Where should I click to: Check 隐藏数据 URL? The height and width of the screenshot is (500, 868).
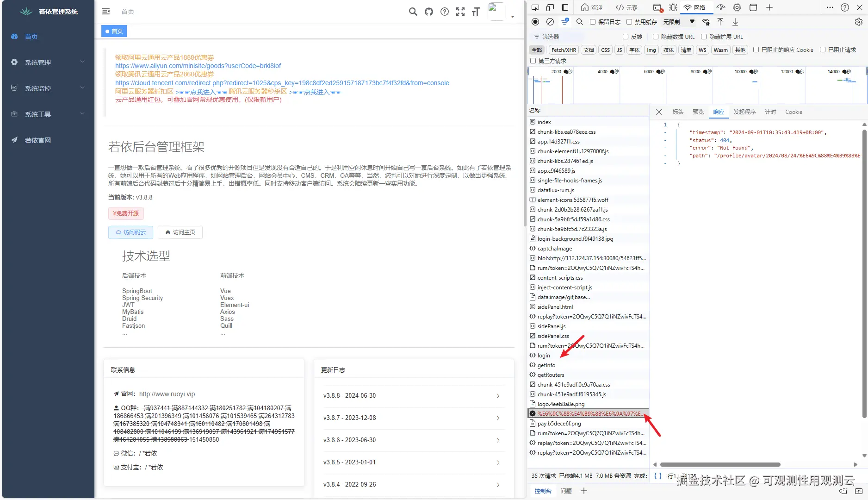656,37
